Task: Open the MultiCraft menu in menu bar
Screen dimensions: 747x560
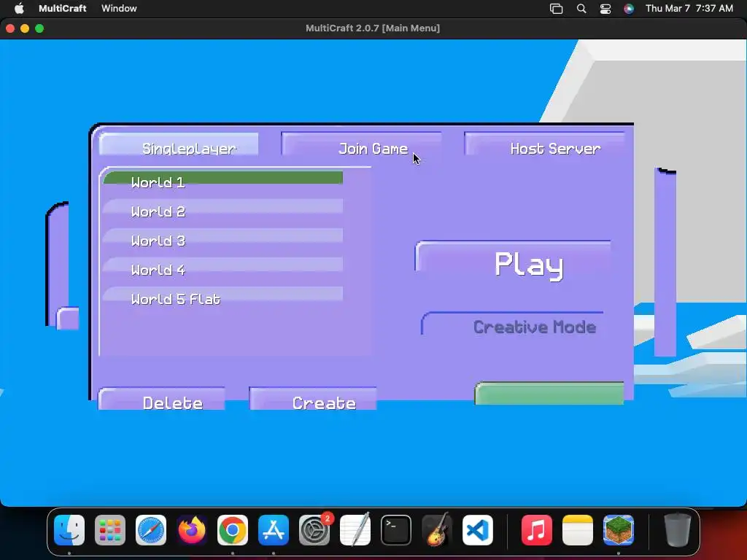Action: point(63,8)
